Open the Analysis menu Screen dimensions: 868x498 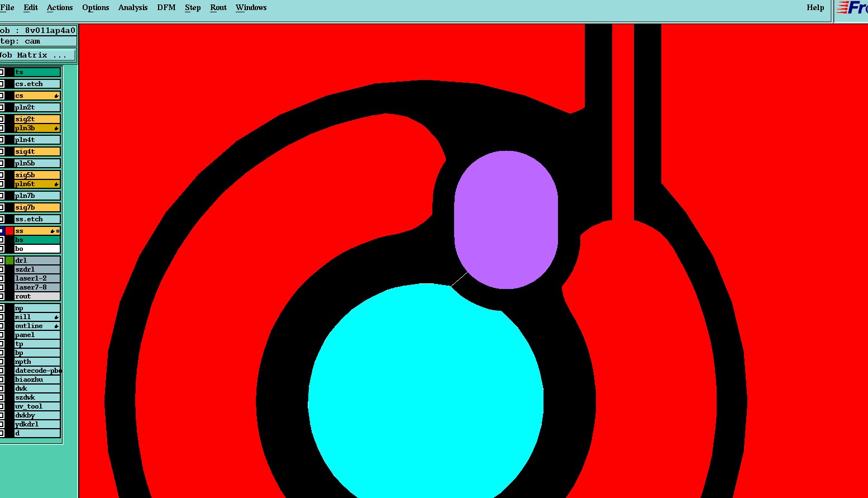tap(133, 7)
